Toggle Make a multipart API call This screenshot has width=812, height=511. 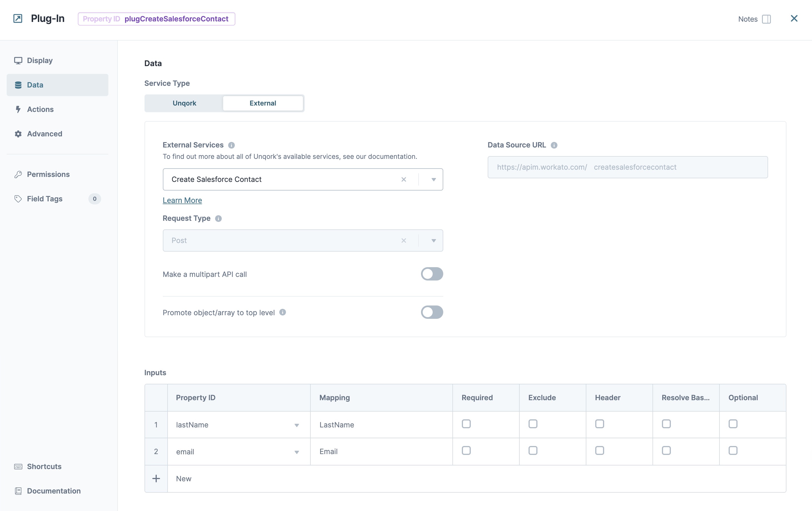432,274
